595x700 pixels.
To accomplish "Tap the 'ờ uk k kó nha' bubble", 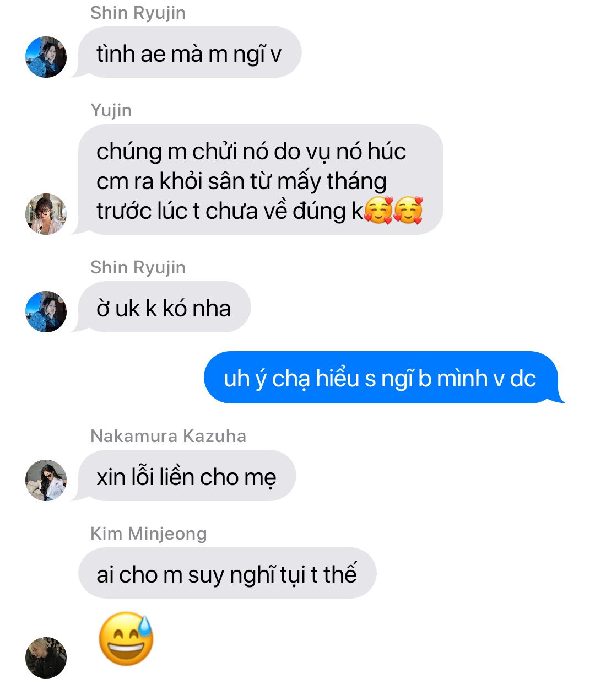I will (x=164, y=307).
